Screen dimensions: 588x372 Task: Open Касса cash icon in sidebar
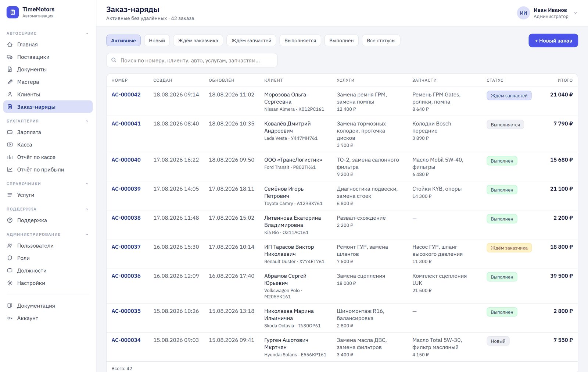(10, 145)
